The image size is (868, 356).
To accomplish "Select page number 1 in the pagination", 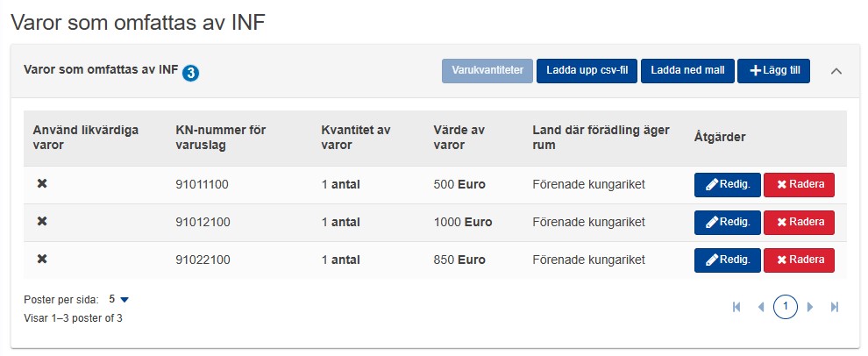I will pyautogui.click(x=785, y=307).
